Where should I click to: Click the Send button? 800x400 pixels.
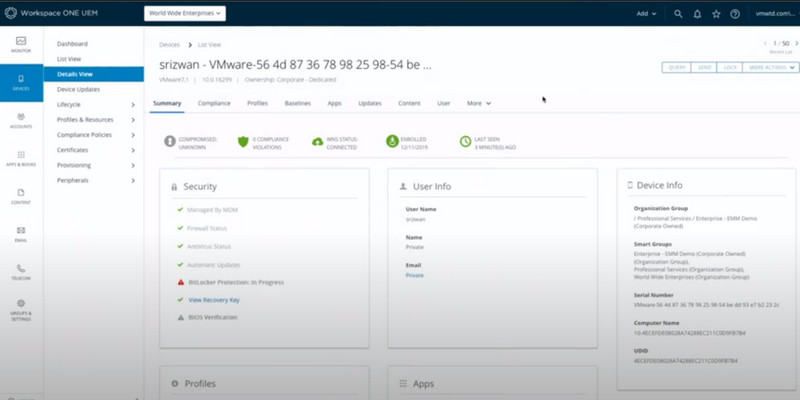(x=704, y=67)
